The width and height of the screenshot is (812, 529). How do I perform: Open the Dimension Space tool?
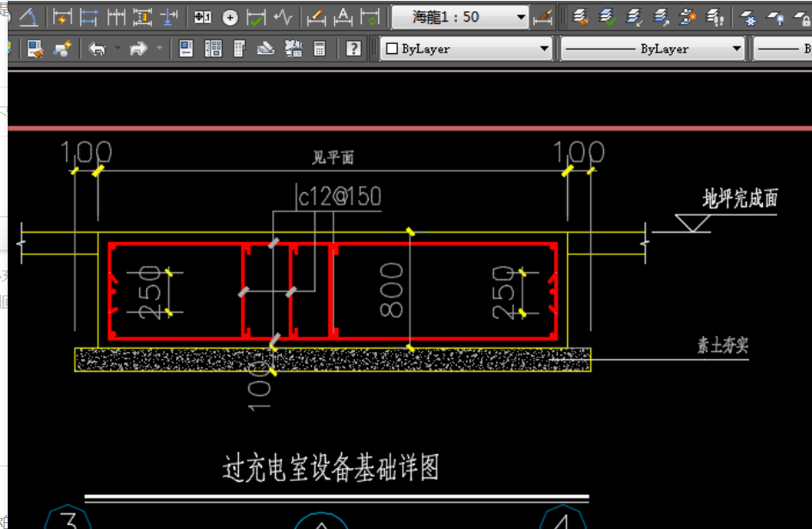(143, 17)
